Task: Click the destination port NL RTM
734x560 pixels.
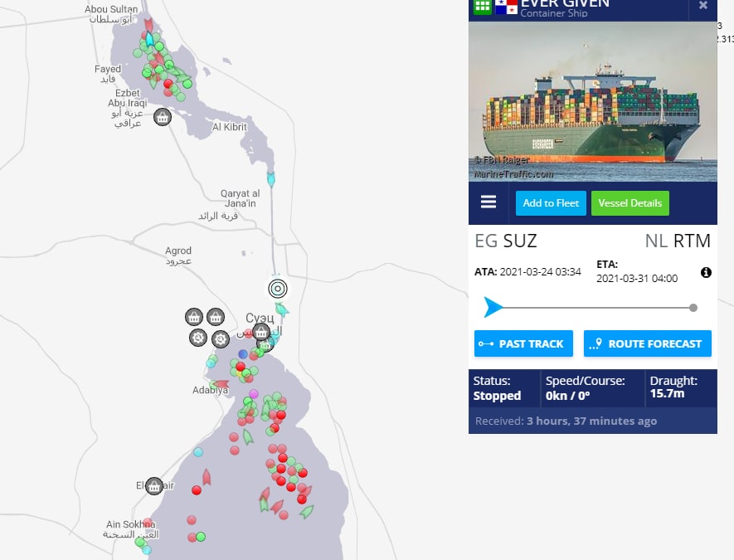Action: click(678, 241)
